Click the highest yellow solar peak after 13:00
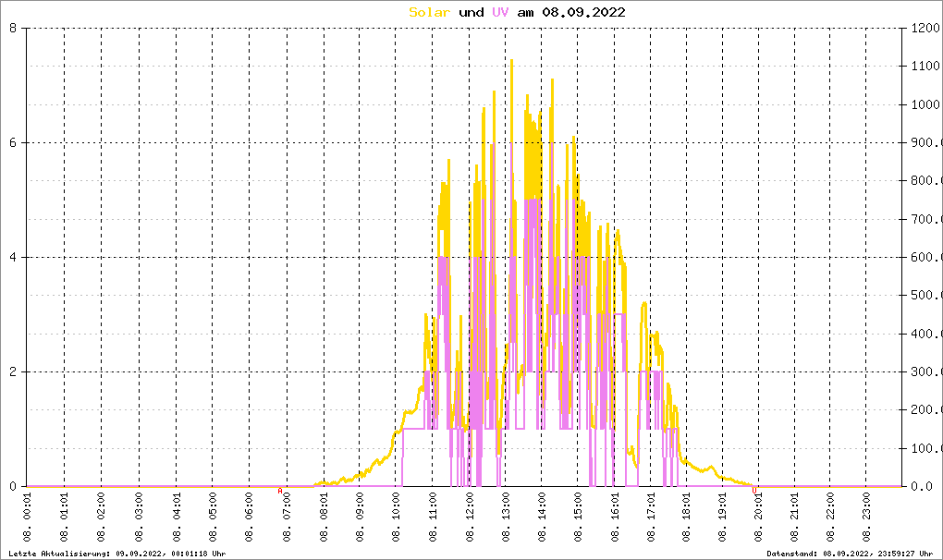The width and height of the screenshot is (943, 560). tap(511, 61)
